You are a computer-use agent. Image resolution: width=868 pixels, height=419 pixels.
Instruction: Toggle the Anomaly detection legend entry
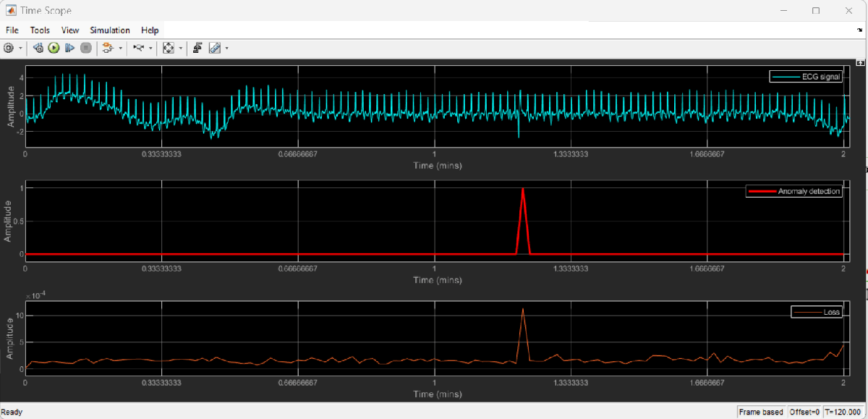click(793, 191)
